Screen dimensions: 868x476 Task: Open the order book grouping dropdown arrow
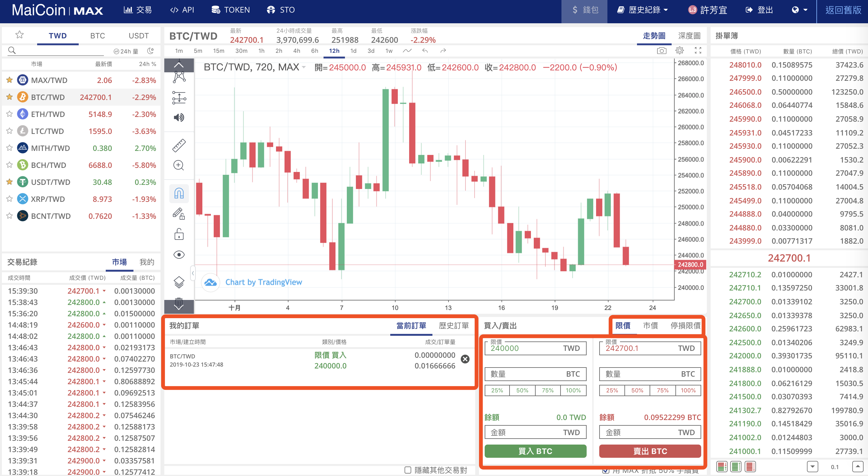click(x=812, y=467)
